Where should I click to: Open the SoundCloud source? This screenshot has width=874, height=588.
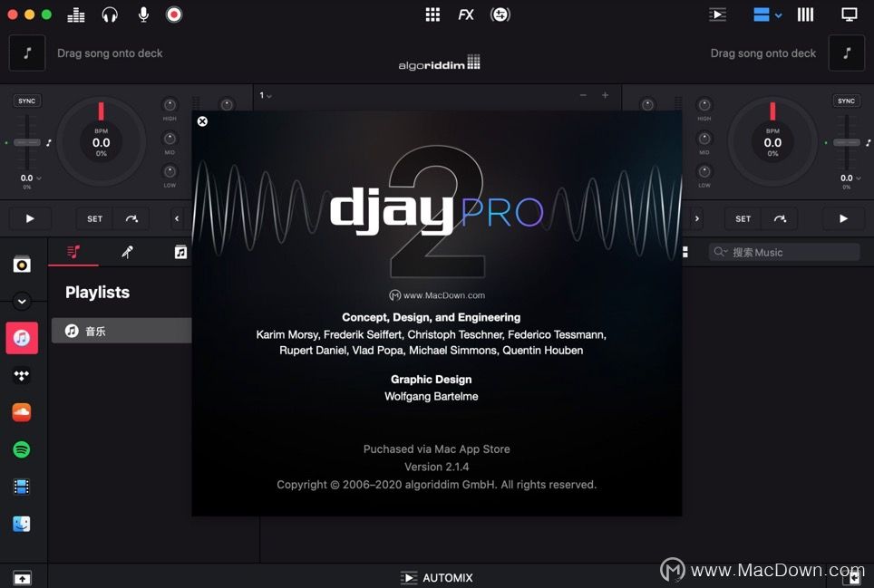[22, 412]
